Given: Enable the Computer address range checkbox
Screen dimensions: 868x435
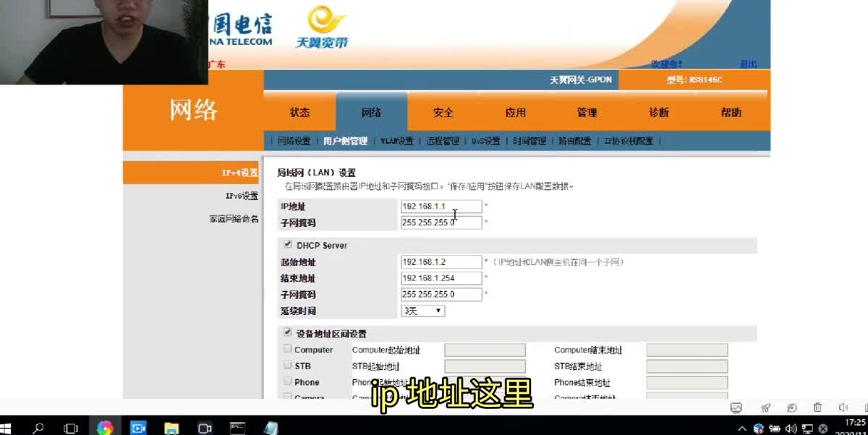Looking at the screenshot, I should (x=288, y=349).
